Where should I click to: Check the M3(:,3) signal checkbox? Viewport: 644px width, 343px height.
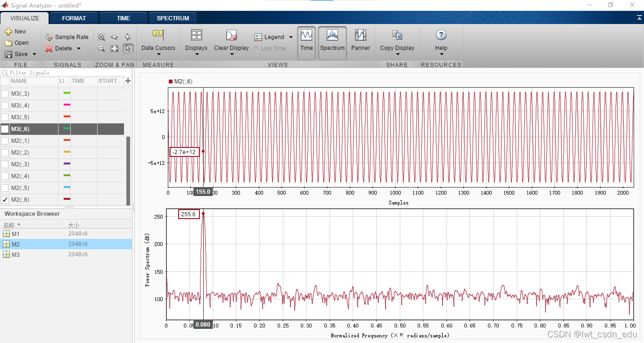click(x=5, y=94)
